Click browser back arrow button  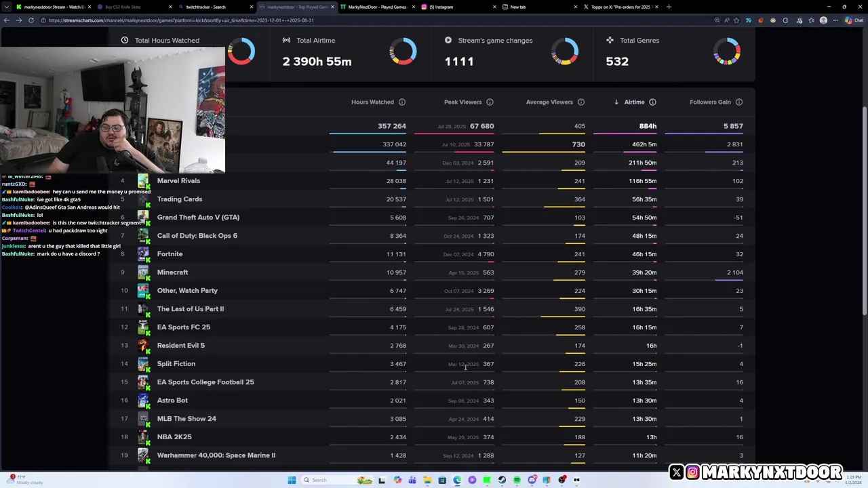pos(6,20)
